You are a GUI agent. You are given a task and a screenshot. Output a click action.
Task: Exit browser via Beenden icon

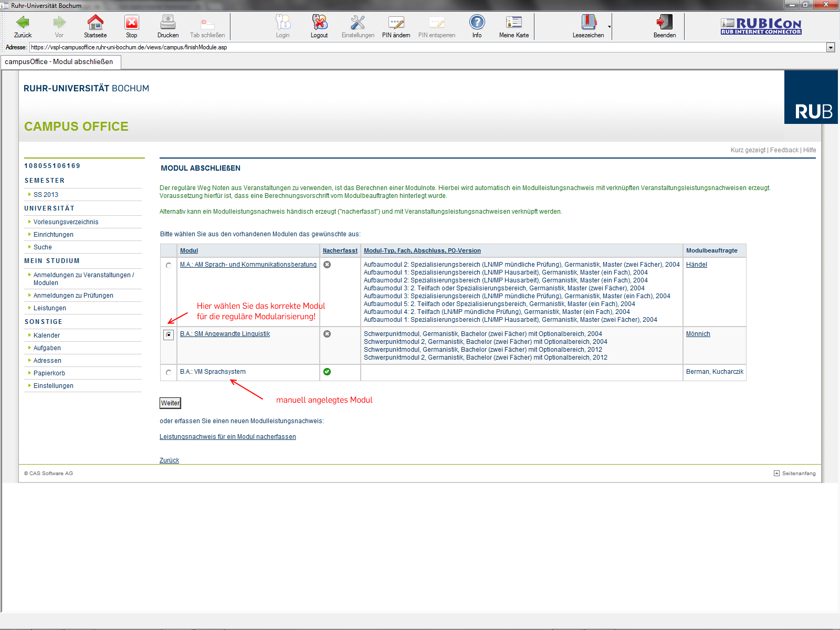point(664,23)
